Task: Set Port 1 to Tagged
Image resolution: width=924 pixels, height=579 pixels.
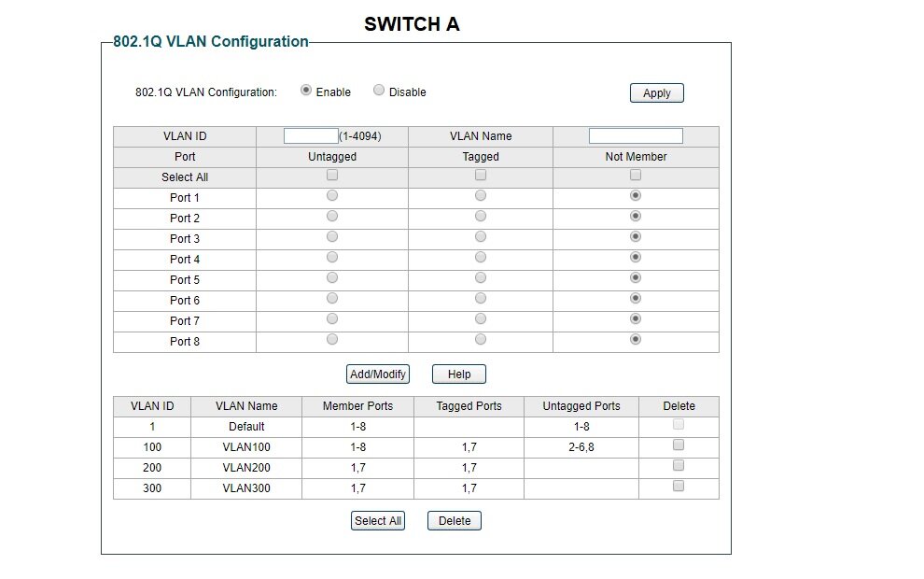Action: point(481,196)
